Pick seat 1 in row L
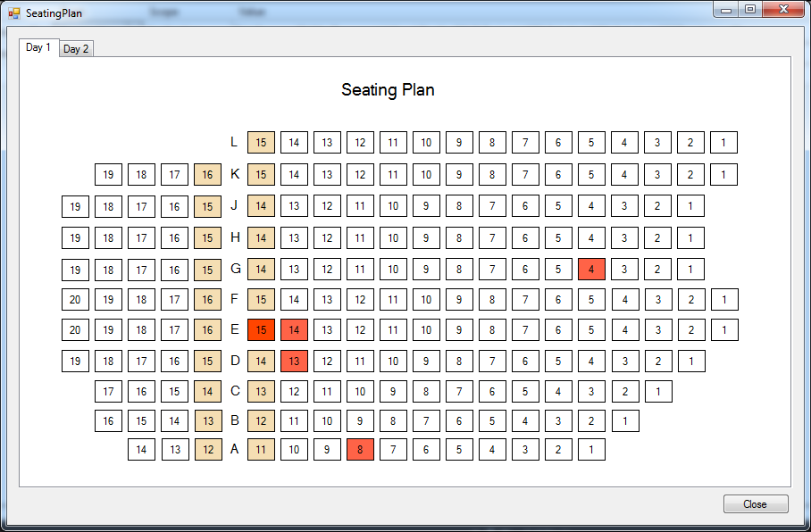 [x=723, y=143]
